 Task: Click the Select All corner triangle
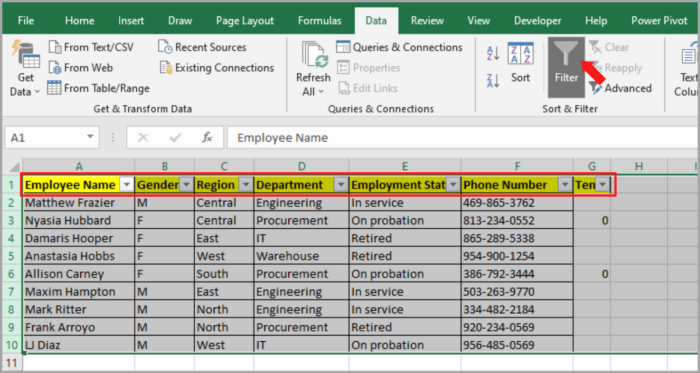click(x=13, y=166)
